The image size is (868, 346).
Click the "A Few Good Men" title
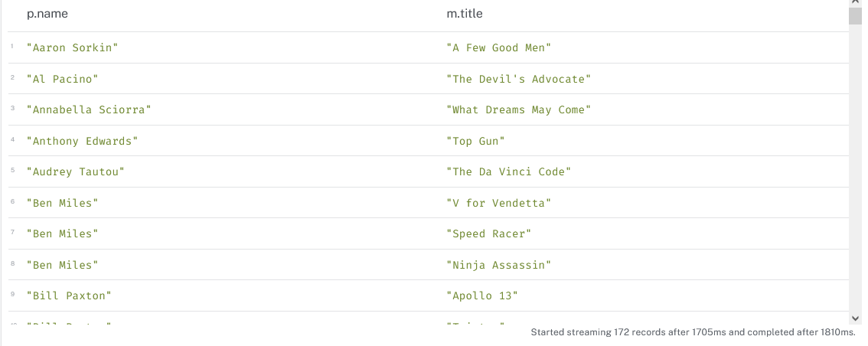click(x=499, y=47)
